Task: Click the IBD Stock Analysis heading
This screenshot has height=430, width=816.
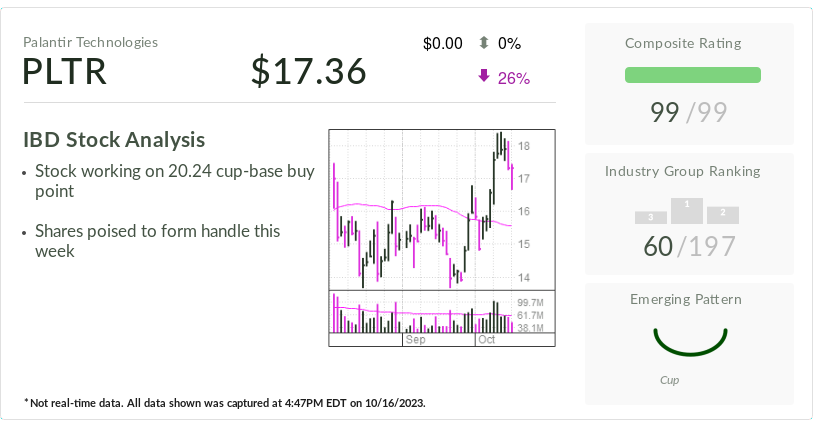Action: coord(114,140)
